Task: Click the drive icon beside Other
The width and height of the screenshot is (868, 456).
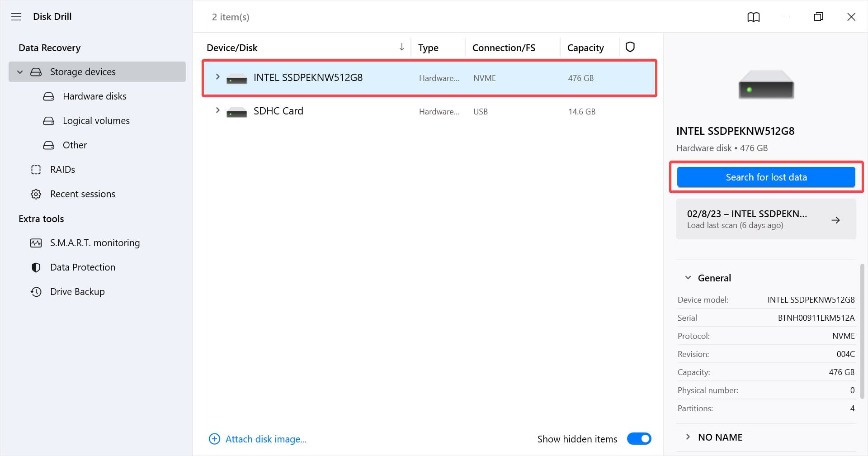Action: 49,145
